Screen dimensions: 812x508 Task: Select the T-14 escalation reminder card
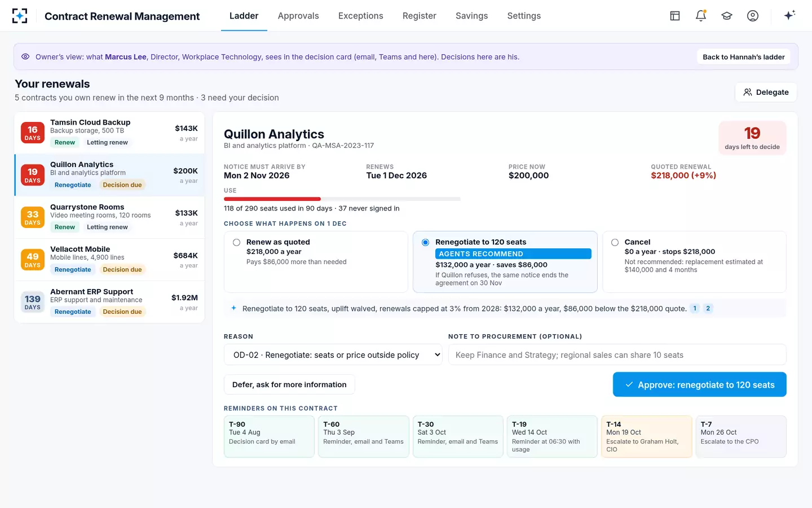pos(647,436)
